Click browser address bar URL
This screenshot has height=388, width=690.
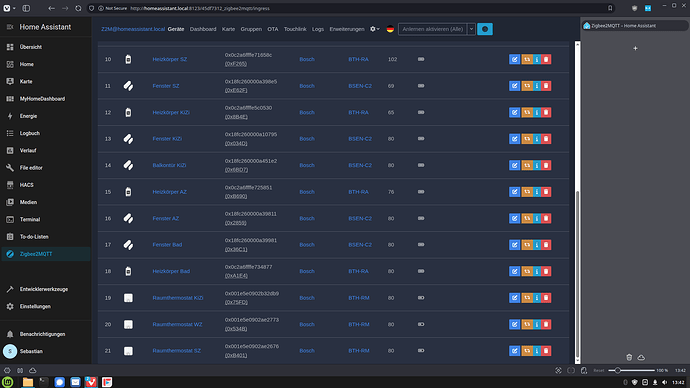point(200,8)
